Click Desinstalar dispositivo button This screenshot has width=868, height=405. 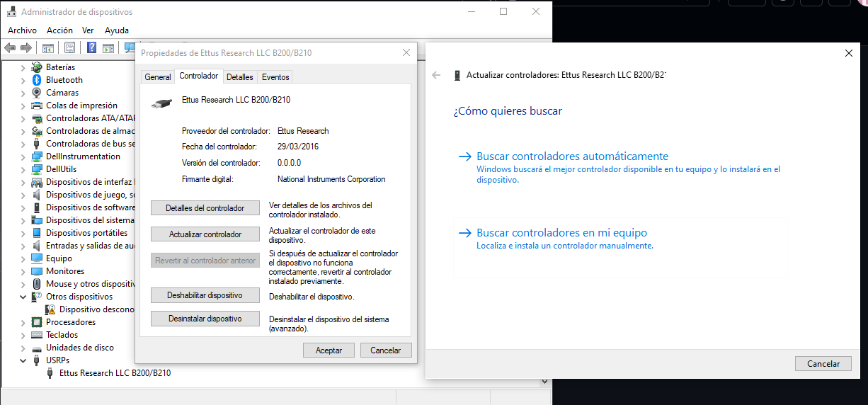(205, 319)
